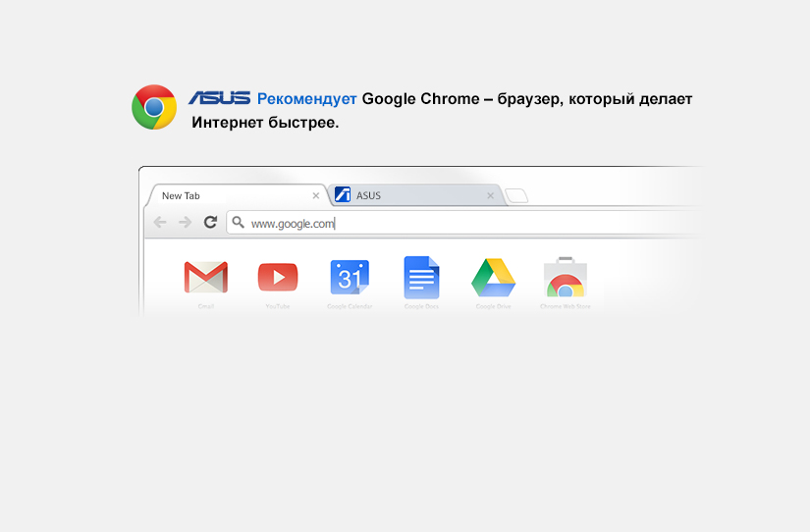Close the New Tab tab
This screenshot has width=810, height=532.
click(x=315, y=195)
